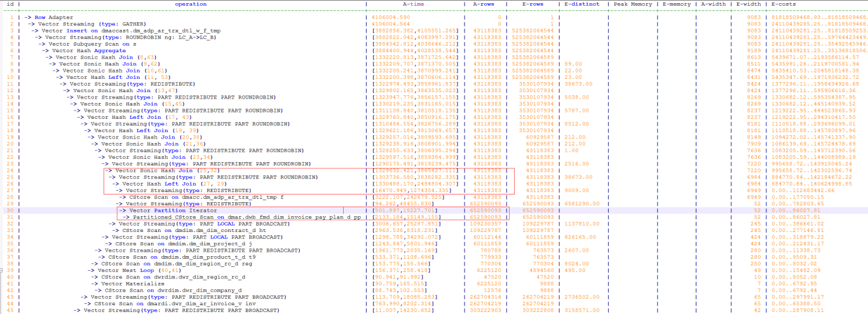Click the E-distinct value 38673.00 on row 11
Image resolution: width=868 pixels, height=314 pixels.
[x=578, y=84]
